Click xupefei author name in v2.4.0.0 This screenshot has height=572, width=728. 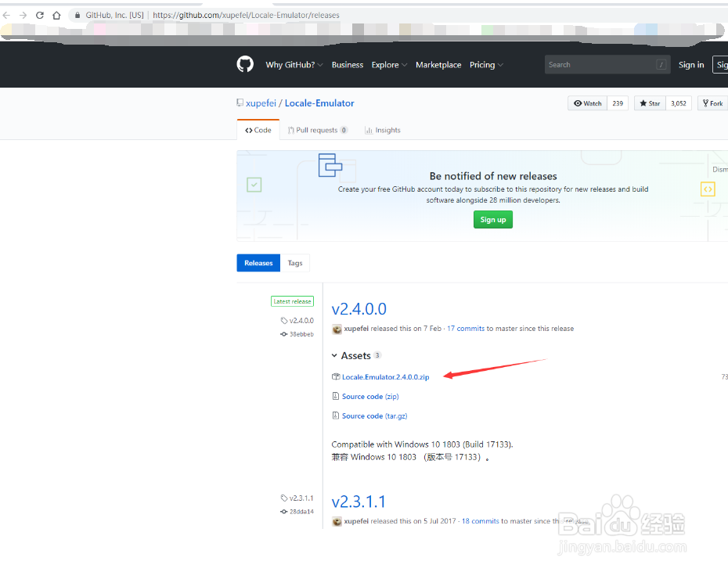[356, 328]
